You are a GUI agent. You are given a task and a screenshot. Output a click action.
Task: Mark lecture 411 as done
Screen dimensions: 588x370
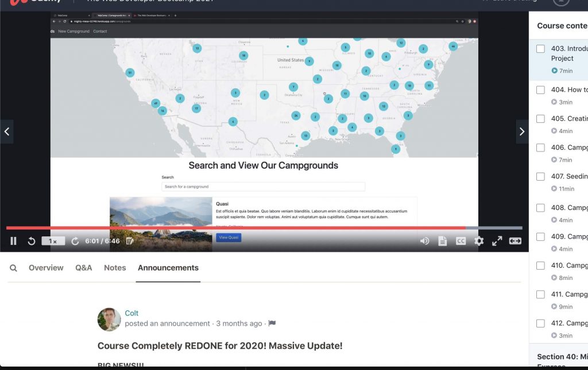pyautogui.click(x=540, y=294)
